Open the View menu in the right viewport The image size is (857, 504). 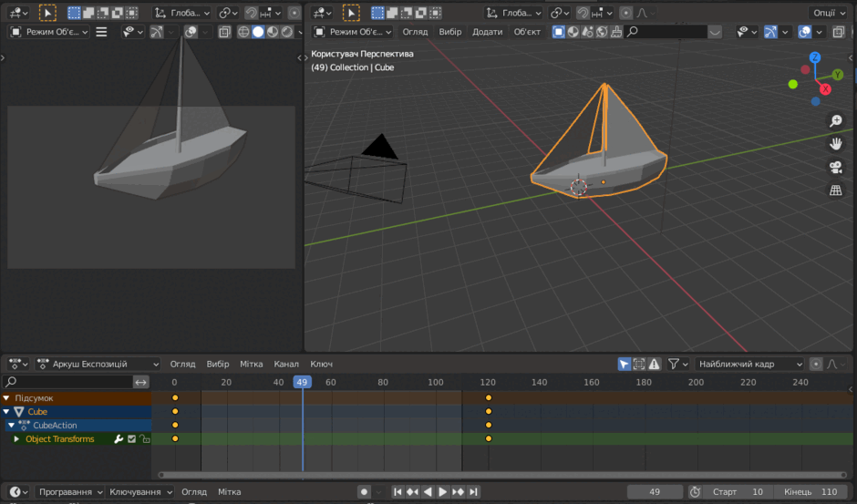[x=415, y=32]
